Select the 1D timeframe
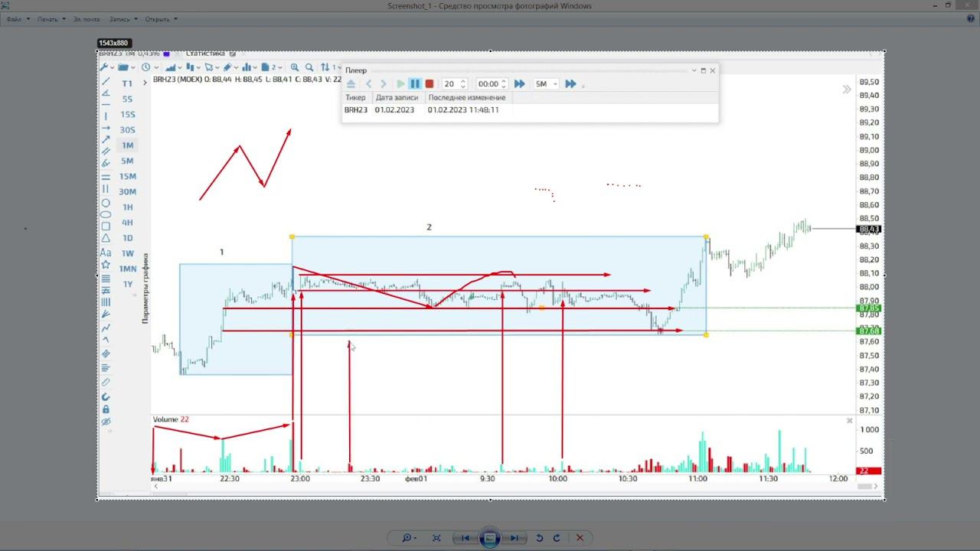The width and height of the screenshot is (980, 551). [127, 238]
